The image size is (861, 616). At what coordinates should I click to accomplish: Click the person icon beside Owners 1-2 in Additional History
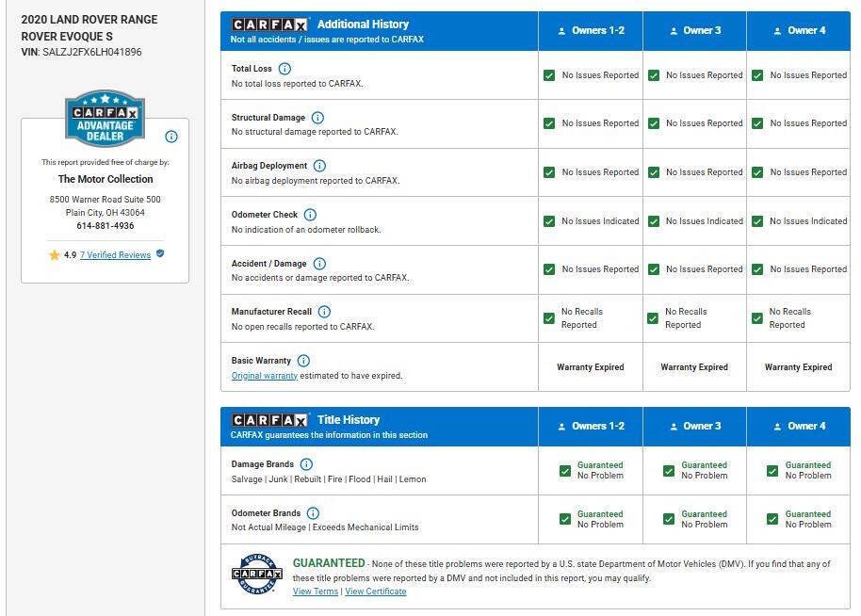coord(561,31)
